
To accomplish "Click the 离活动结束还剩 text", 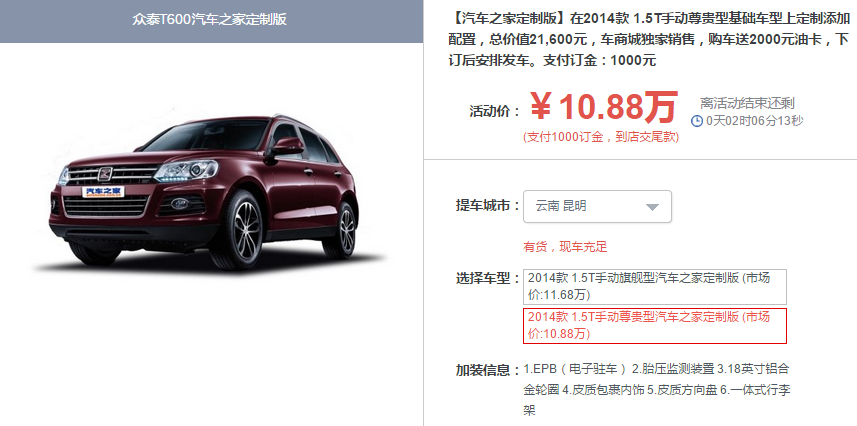I will 747,103.
